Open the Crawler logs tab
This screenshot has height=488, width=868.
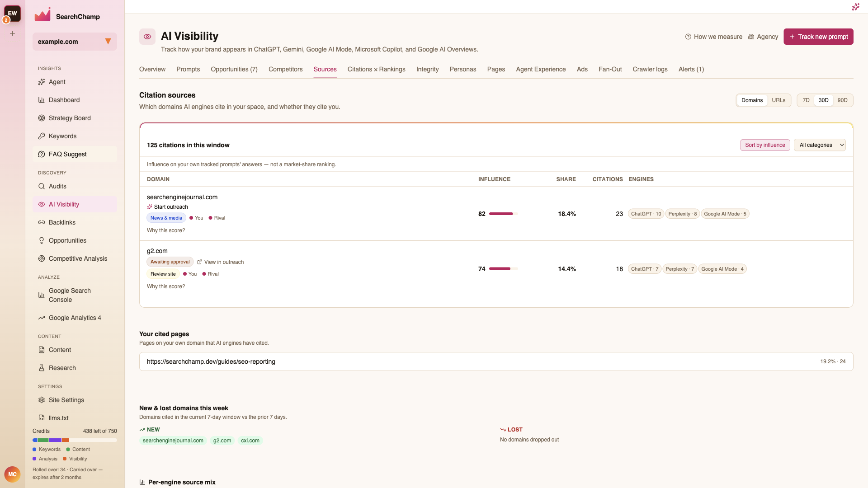(x=650, y=69)
